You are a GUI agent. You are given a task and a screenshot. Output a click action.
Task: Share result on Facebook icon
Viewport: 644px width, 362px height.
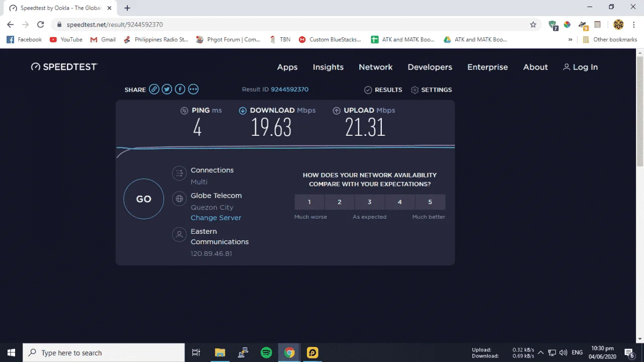(x=180, y=89)
